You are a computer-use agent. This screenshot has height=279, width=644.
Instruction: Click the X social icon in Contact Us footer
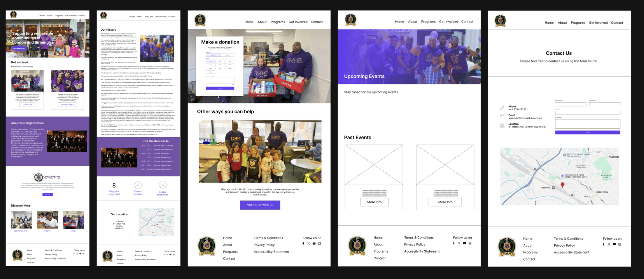609,244
